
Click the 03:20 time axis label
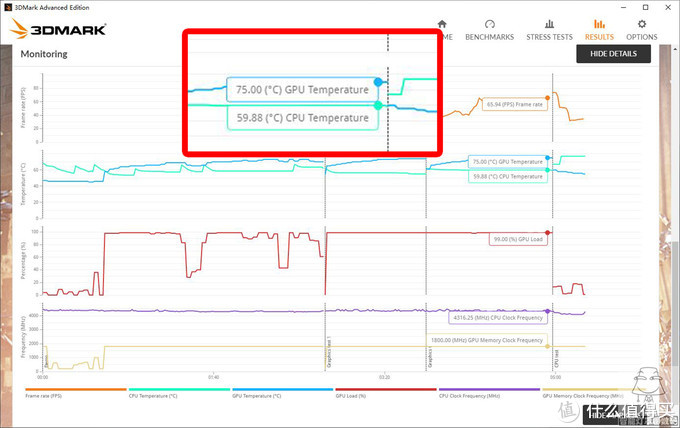[x=384, y=377]
